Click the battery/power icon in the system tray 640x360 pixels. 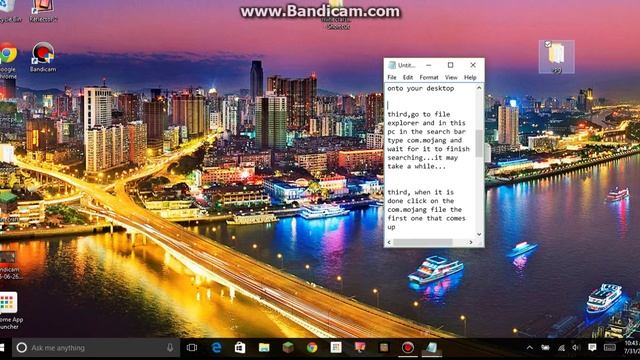pos(545,348)
